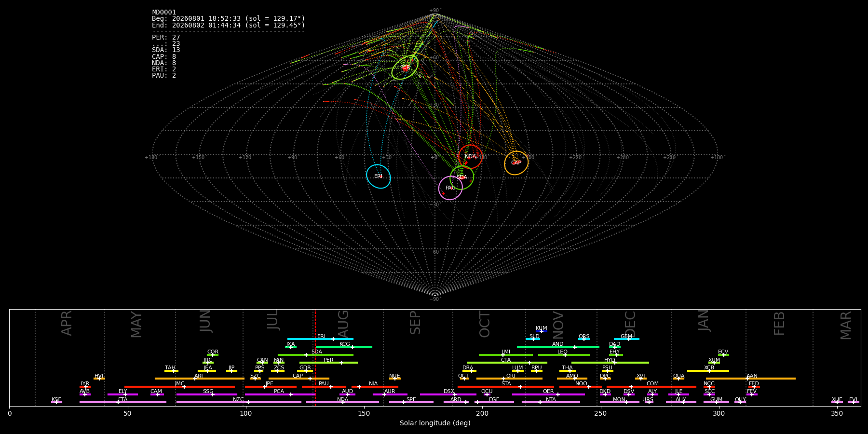
Task: Select the 'NDA: 8' legend count
Action: 164,63
